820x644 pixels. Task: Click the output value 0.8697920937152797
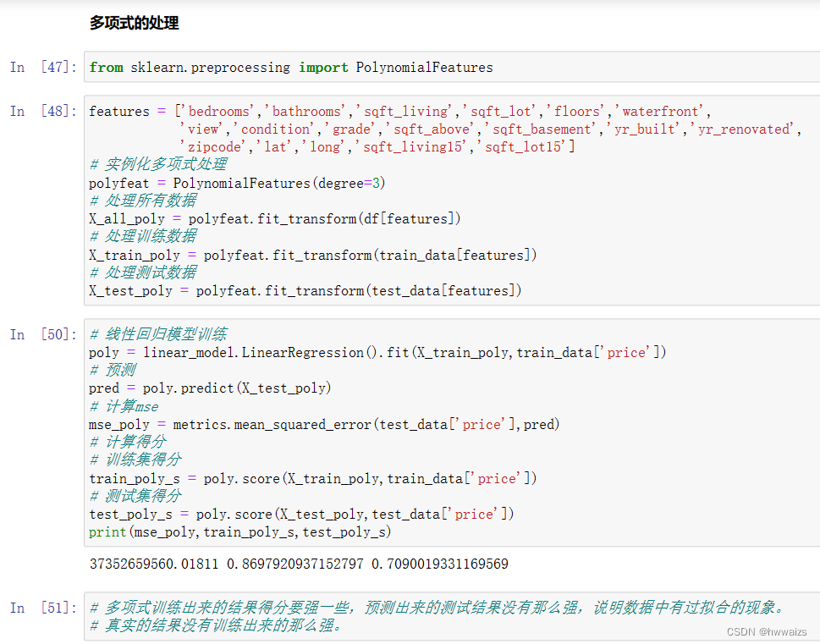coord(295,564)
